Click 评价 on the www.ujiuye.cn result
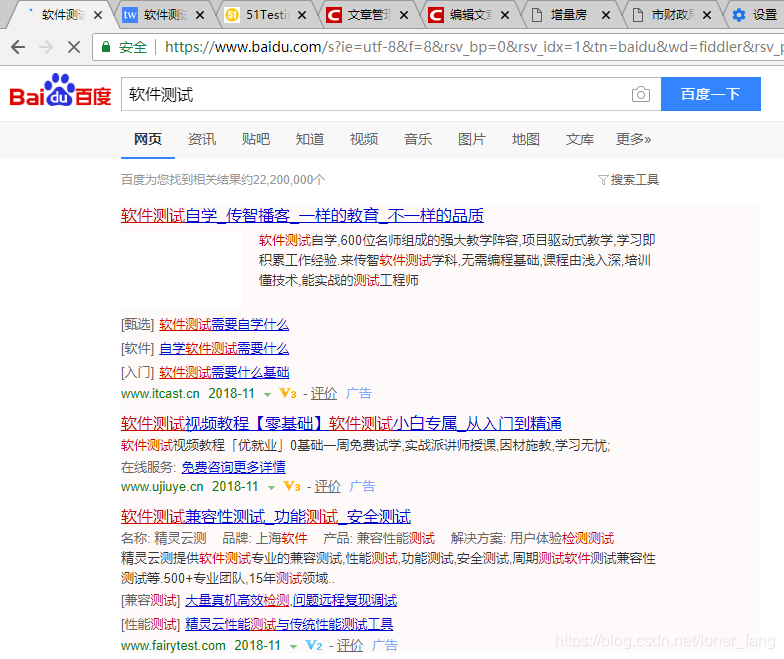784x659 pixels. (328, 486)
